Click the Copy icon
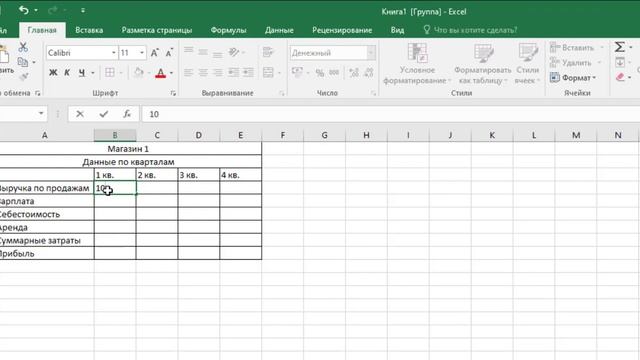This screenshot has height=360, width=640. pos(23,62)
